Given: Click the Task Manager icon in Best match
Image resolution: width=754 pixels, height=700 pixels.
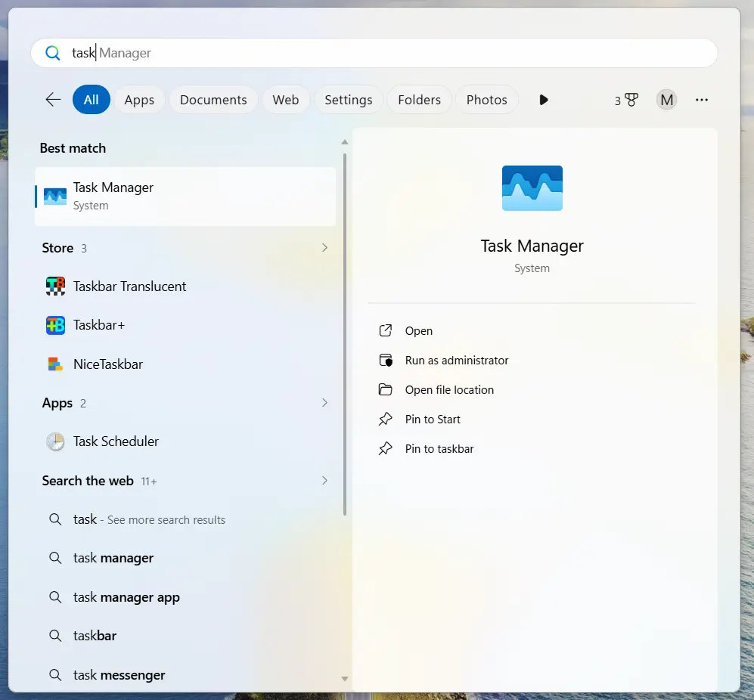Looking at the screenshot, I should (55, 196).
